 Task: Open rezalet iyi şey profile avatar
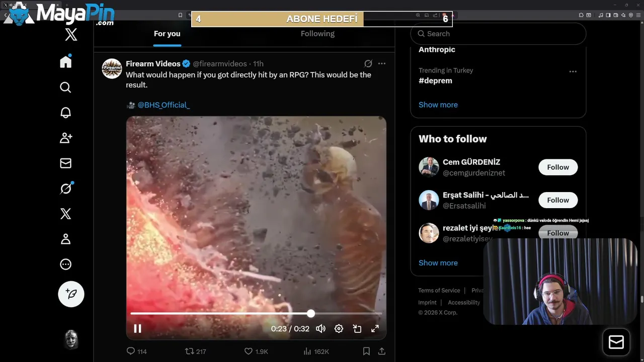[429, 233]
